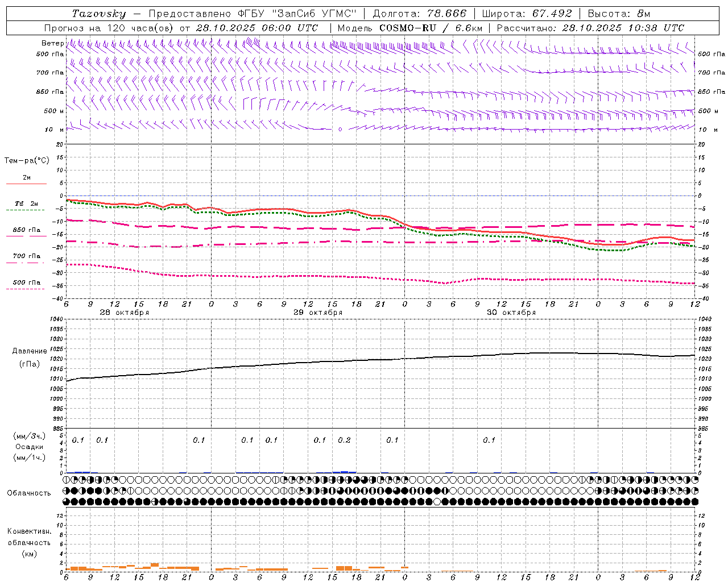Click the forecast start text 28.10.2025 06:00 UTC

point(257,28)
